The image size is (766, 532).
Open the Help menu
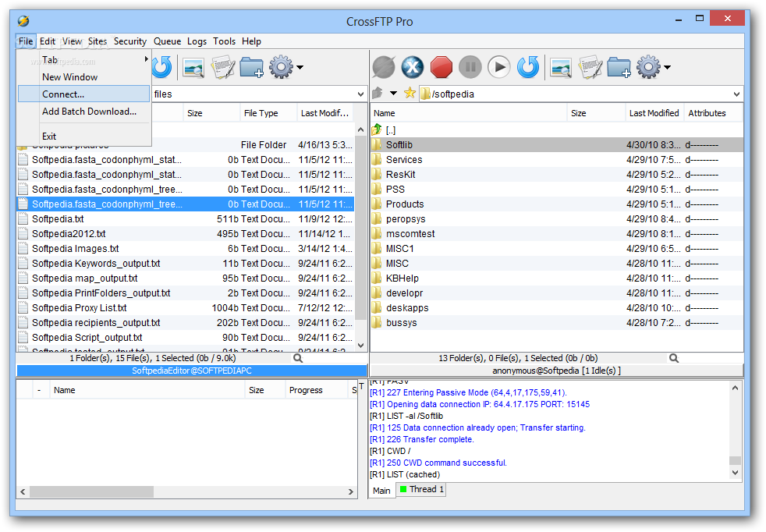252,41
